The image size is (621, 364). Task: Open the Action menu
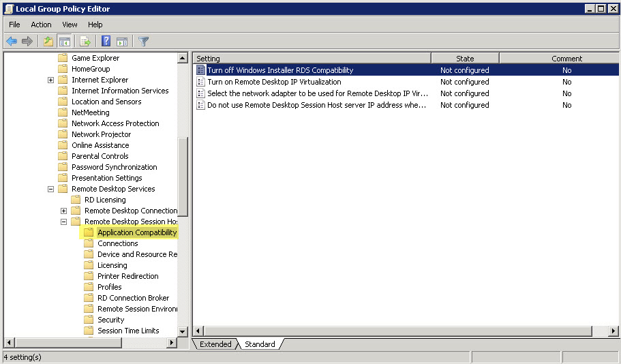click(41, 25)
